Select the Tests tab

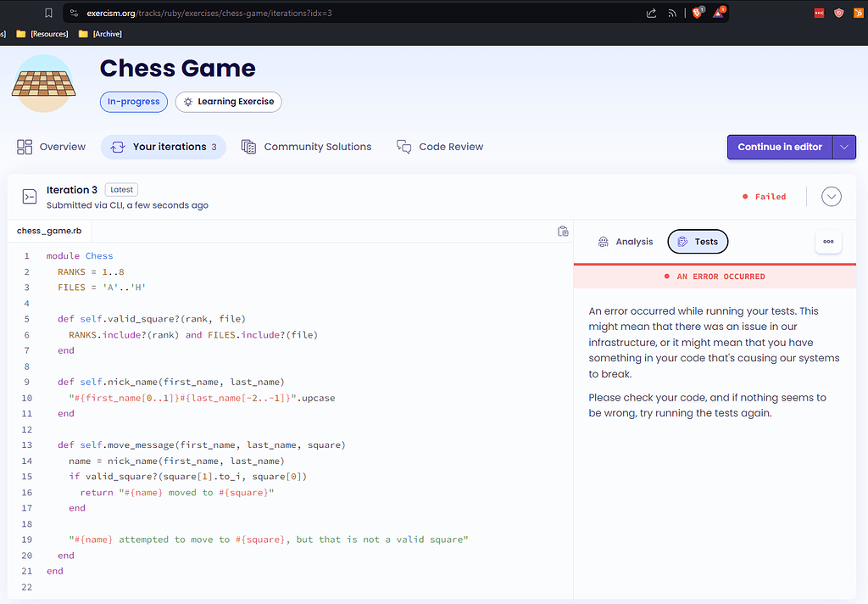click(698, 242)
